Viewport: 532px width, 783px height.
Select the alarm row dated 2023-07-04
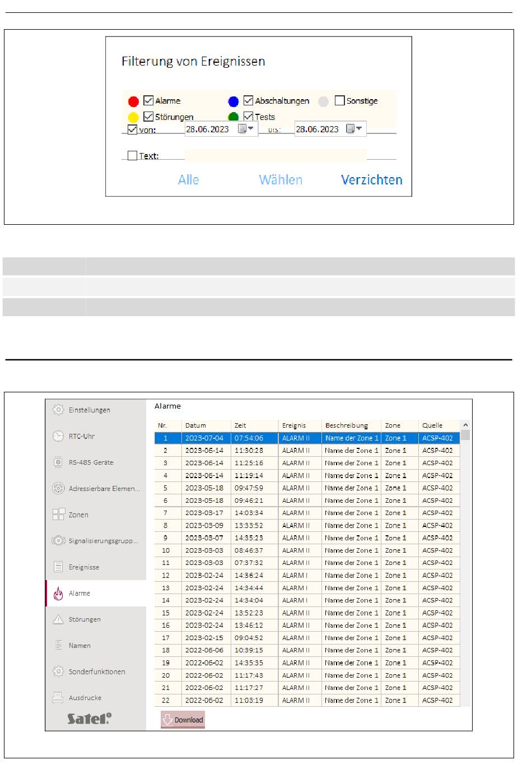(x=307, y=438)
